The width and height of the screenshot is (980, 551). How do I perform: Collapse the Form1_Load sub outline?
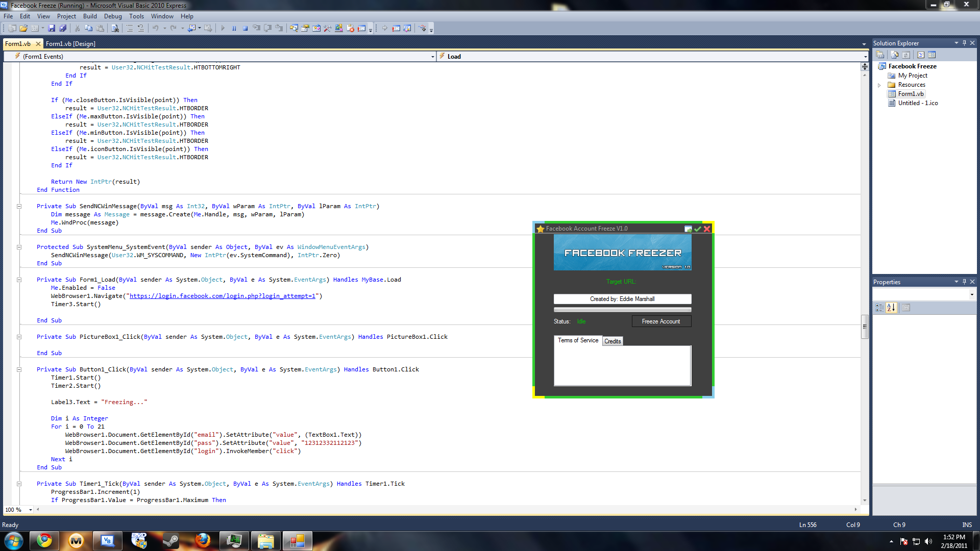[x=19, y=280]
